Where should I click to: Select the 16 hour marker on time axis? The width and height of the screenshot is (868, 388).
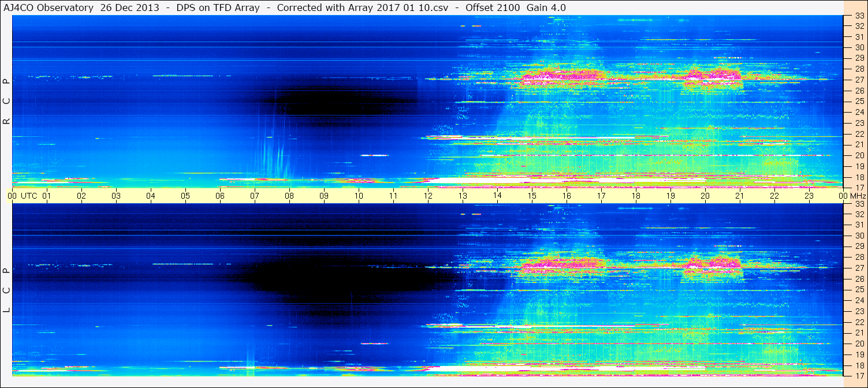(x=567, y=196)
